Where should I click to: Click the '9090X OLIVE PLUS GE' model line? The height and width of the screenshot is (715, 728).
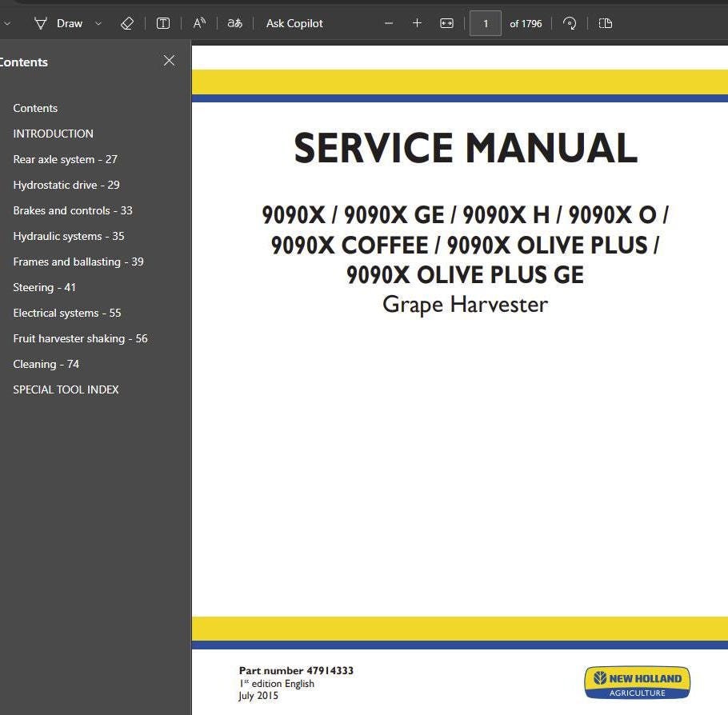click(466, 274)
